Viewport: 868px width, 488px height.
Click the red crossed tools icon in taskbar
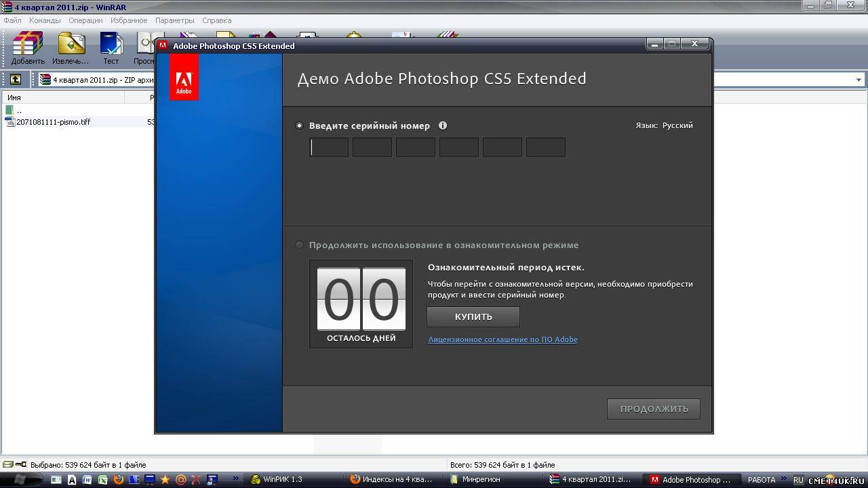tap(196, 480)
